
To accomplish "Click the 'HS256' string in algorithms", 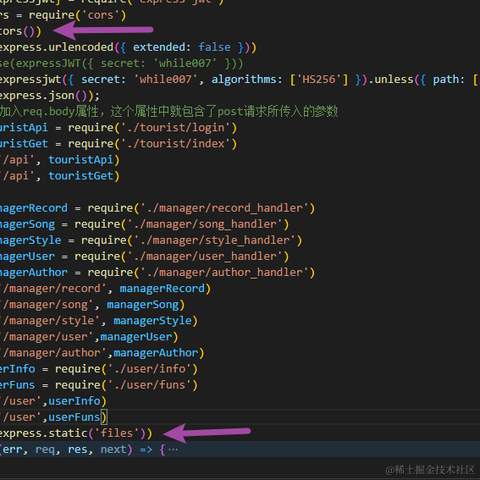I will [x=319, y=79].
